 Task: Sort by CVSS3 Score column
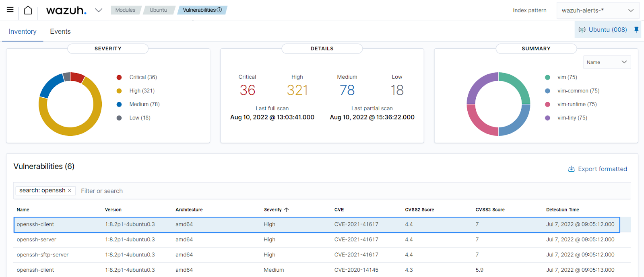pyautogui.click(x=490, y=209)
